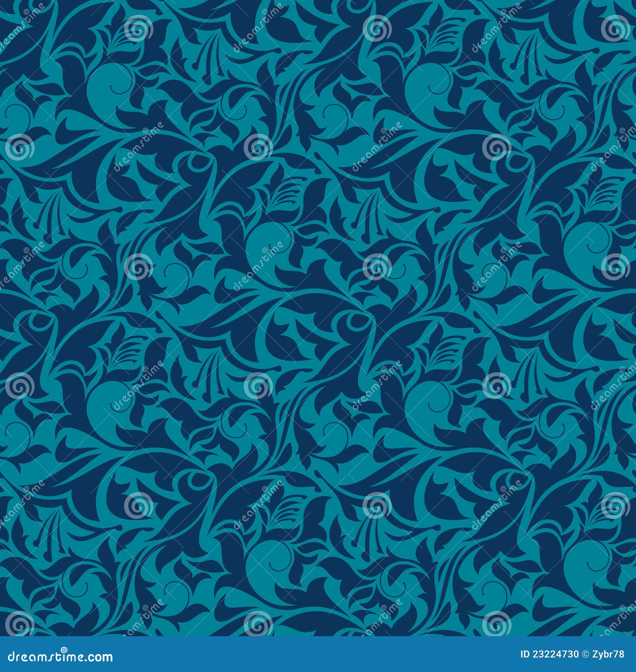Click the spiral Dreamstime logo icon in the footer
Viewport: 636px width, 672px height.
pyautogui.click(x=64, y=650)
